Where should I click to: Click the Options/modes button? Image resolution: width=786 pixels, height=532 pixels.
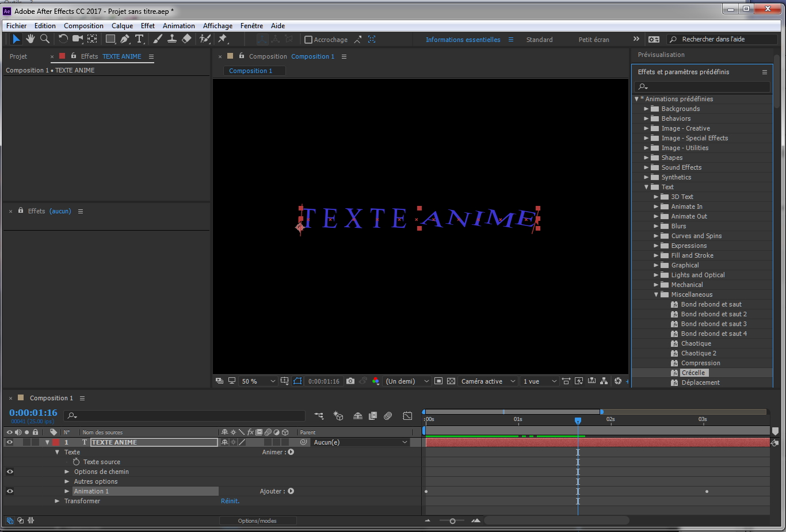coord(257,520)
